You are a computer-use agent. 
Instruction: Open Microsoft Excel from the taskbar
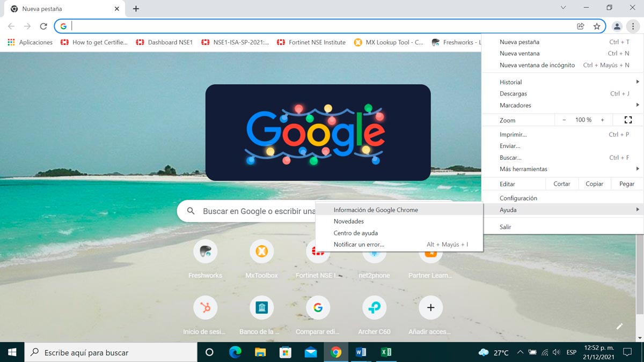point(386,352)
